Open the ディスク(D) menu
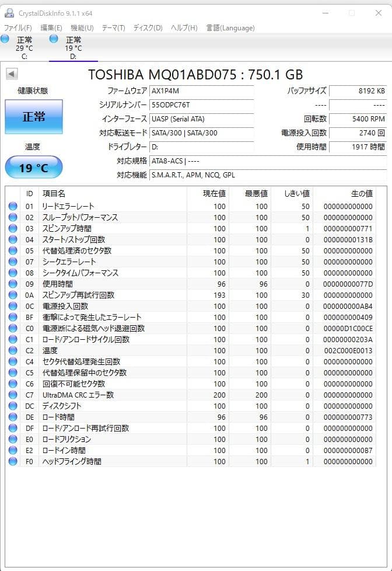 tap(148, 28)
